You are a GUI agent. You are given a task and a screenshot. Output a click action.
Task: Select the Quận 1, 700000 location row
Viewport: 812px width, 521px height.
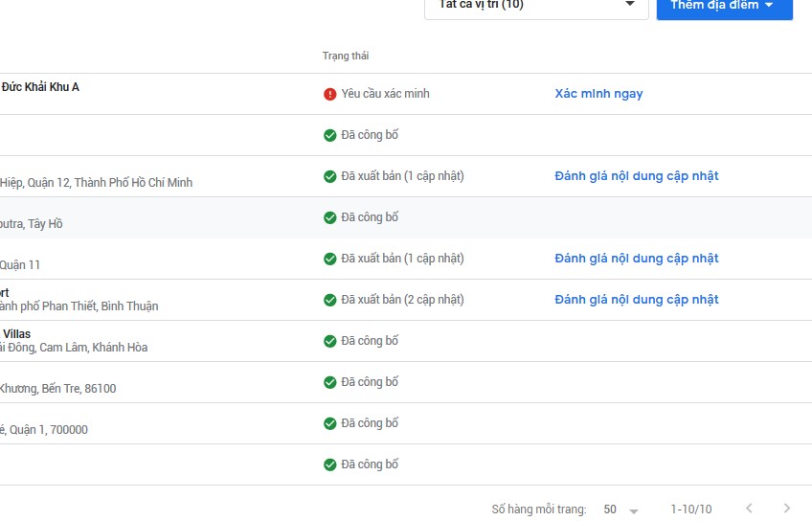point(406,423)
